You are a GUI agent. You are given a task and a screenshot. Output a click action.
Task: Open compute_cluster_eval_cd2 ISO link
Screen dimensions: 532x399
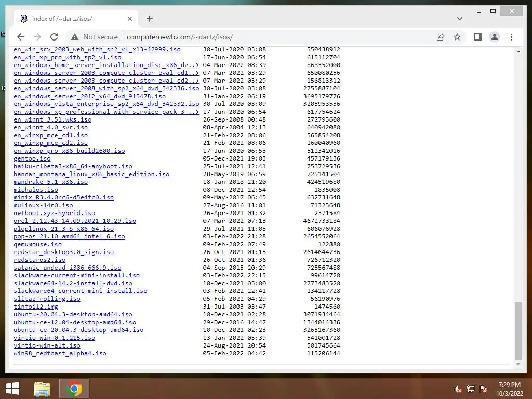pyautogui.click(x=106, y=81)
